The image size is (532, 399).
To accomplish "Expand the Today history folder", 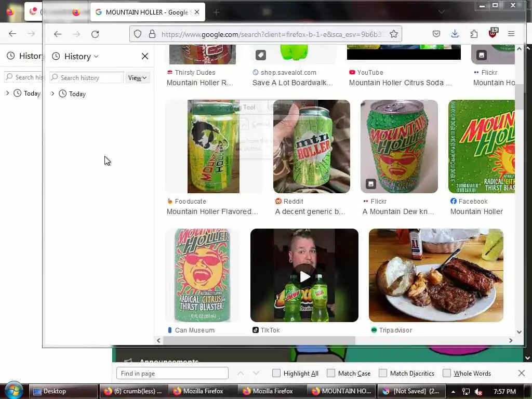I will tap(52, 94).
